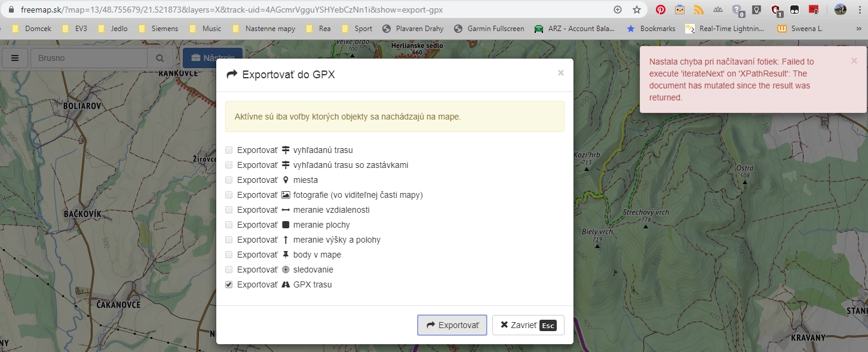Click the bookmark star in address bar
868x352 pixels.
pos(636,10)
